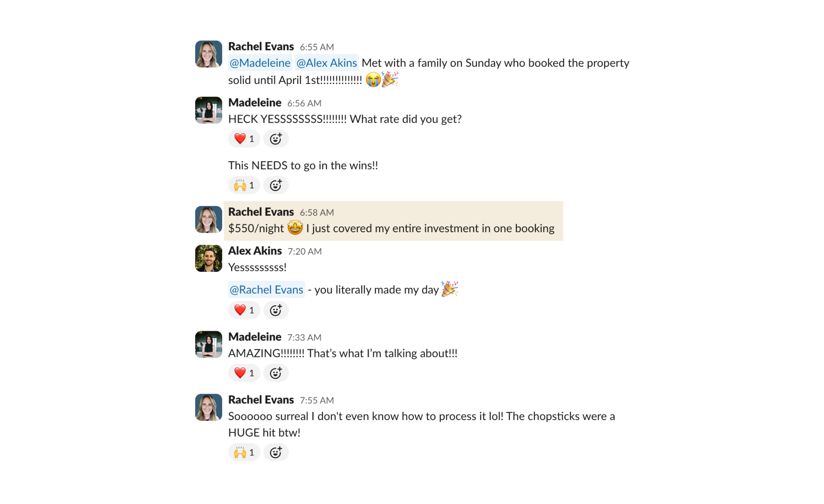Toggle heart reaction on 'What rate did you get?'
This screenshot has height=504, width=824.
click(x=244, y=139)
